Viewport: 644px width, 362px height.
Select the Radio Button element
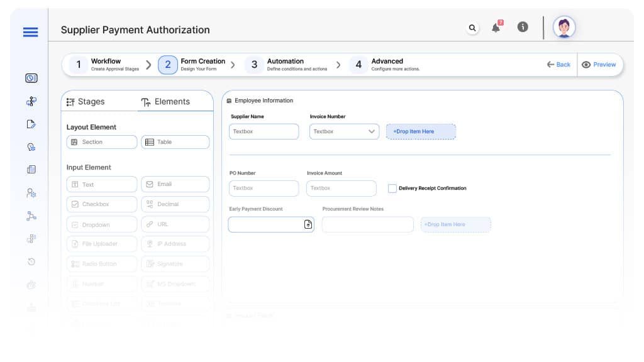101,264
